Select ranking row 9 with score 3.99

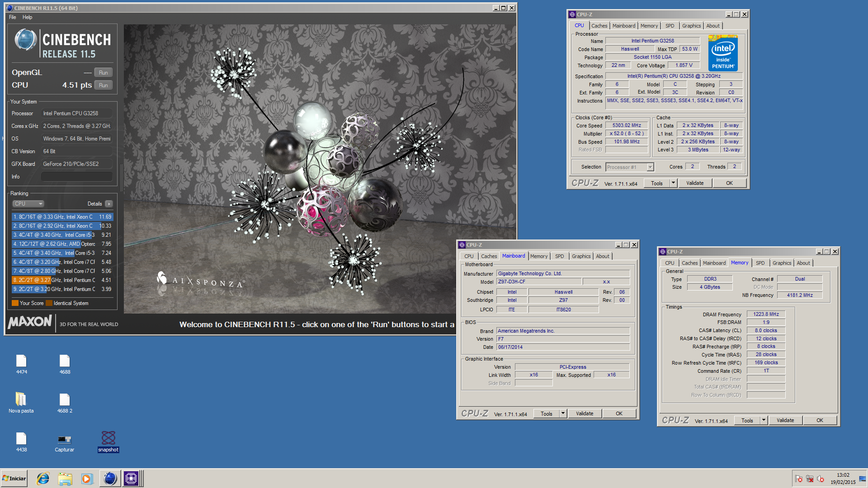(62, 289)
